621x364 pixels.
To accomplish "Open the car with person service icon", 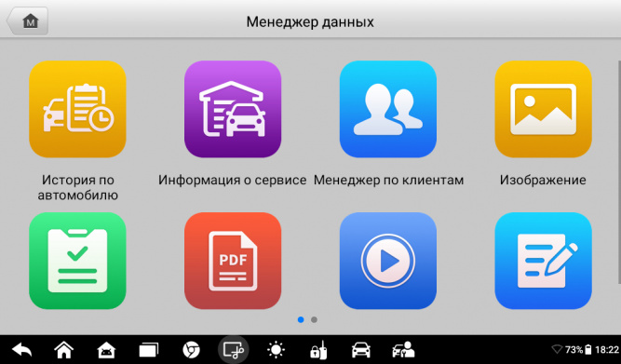I will (403, 350).
